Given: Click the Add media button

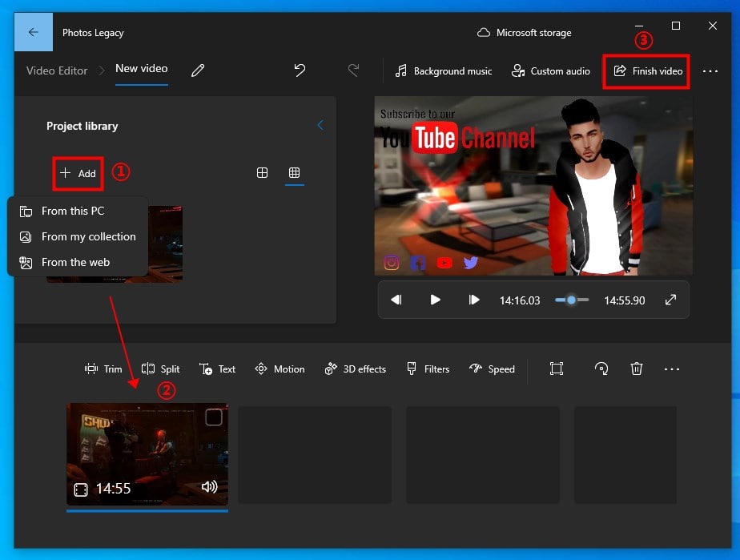Looking at the screenshot, I should coord(78,173).
